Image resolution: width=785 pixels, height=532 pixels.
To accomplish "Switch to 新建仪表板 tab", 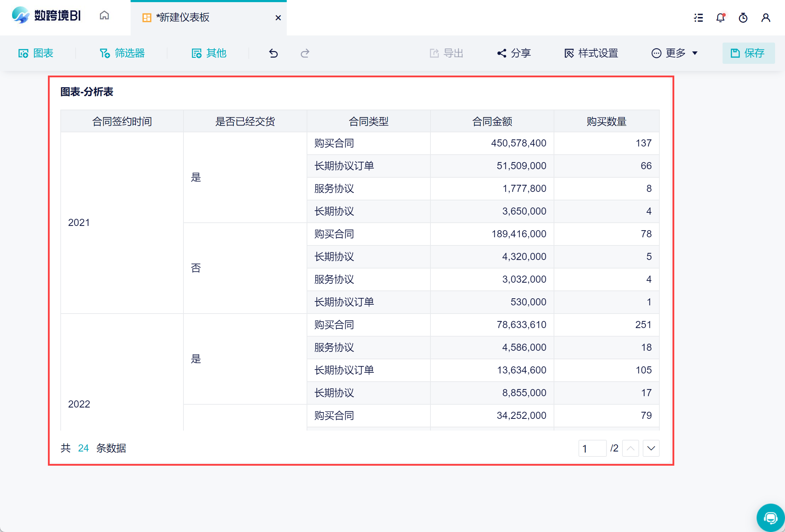I will [183, 17].
